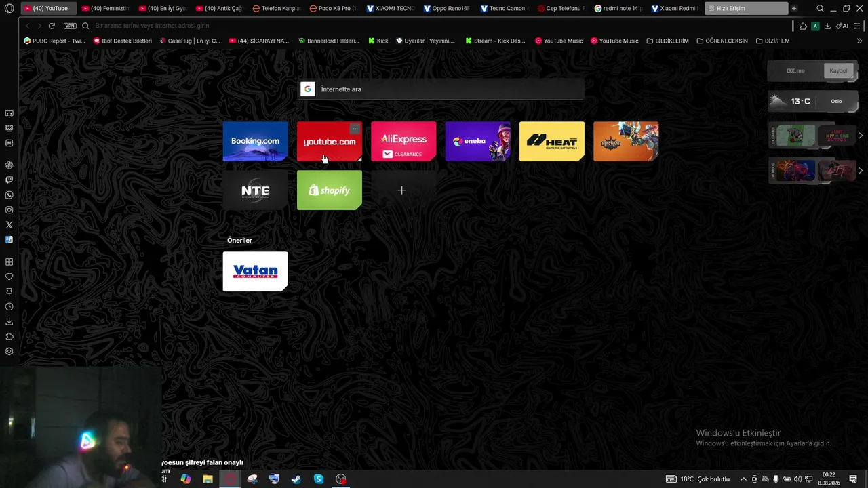
Task: Open the easy setup menu icon
Action: pyautogui.click(x=857, y=26)
